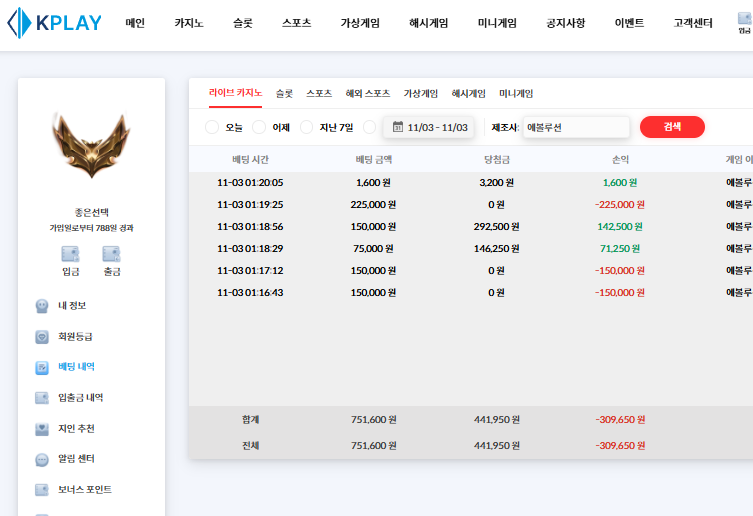The height and width of the screenshot is (516, 753).
Task: Switch to the 미니게임 history tab
Action: click(516, 94)
